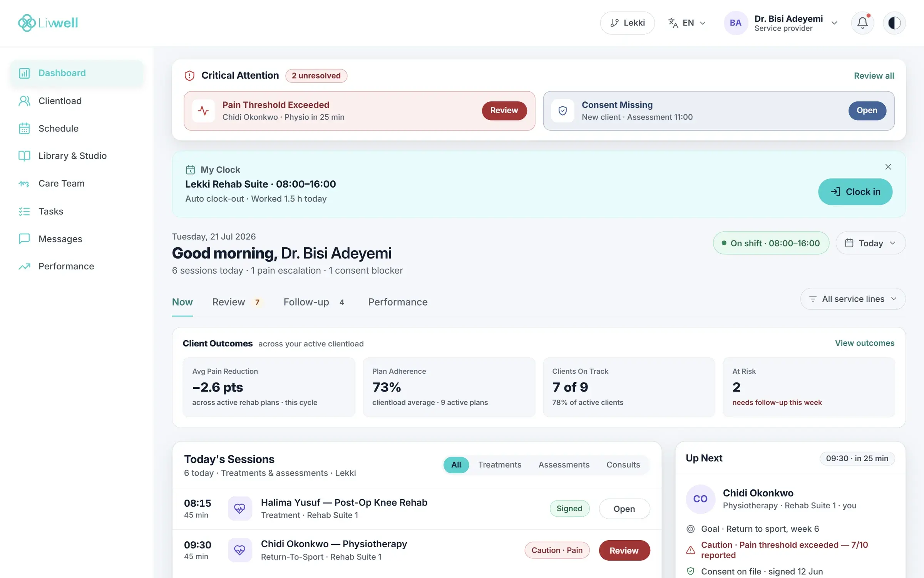Go to Clientload in sidebar
This screenshot has width=924, height=578.
(77, 101)
